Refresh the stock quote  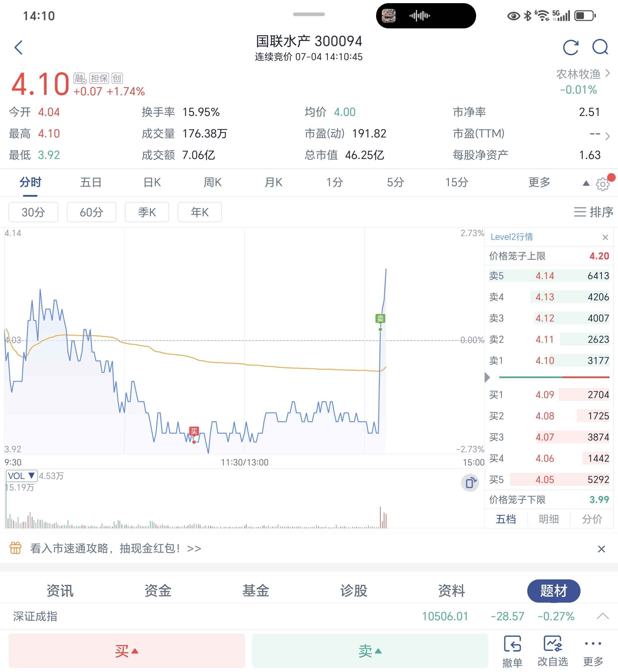570,47
